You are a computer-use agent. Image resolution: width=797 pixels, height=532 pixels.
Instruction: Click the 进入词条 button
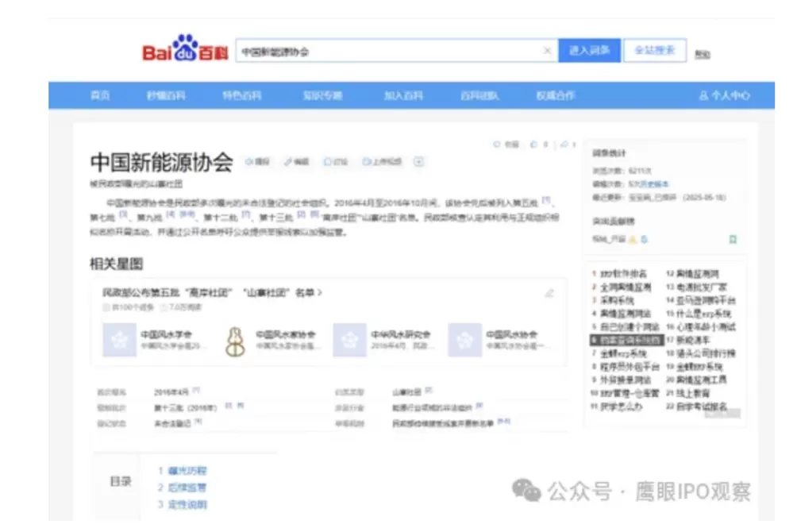click(x=589, y=49)
